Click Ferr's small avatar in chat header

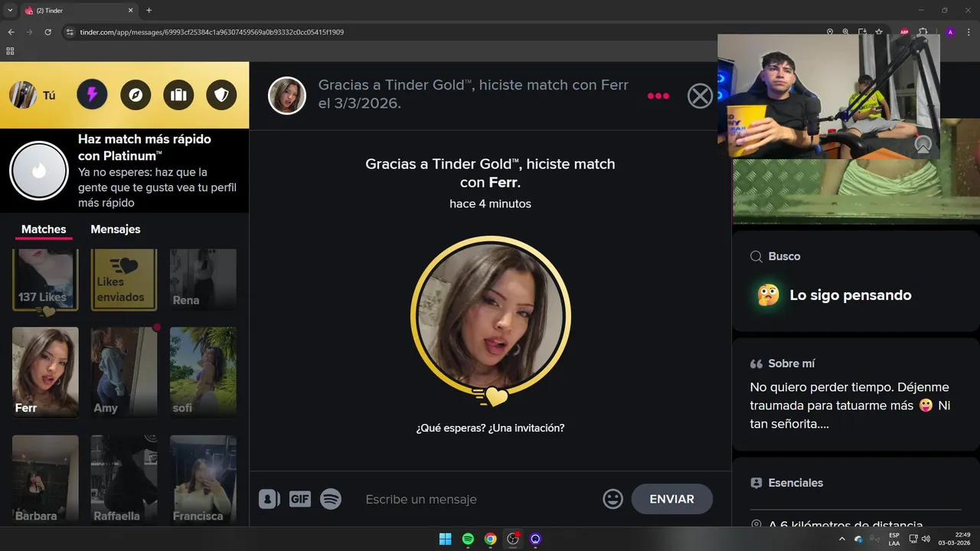click(x=287, y=96)
